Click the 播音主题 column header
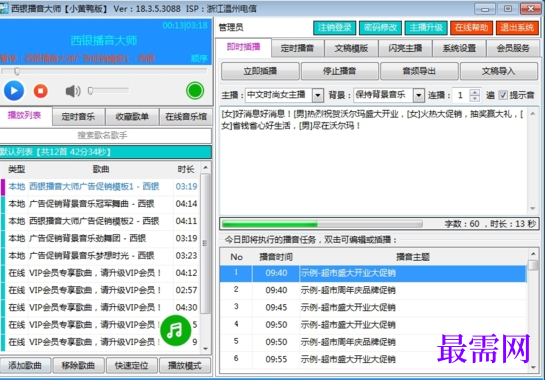The width and height of the screenshot is (549, 380). pyautogui.click(x=413, y=257)
